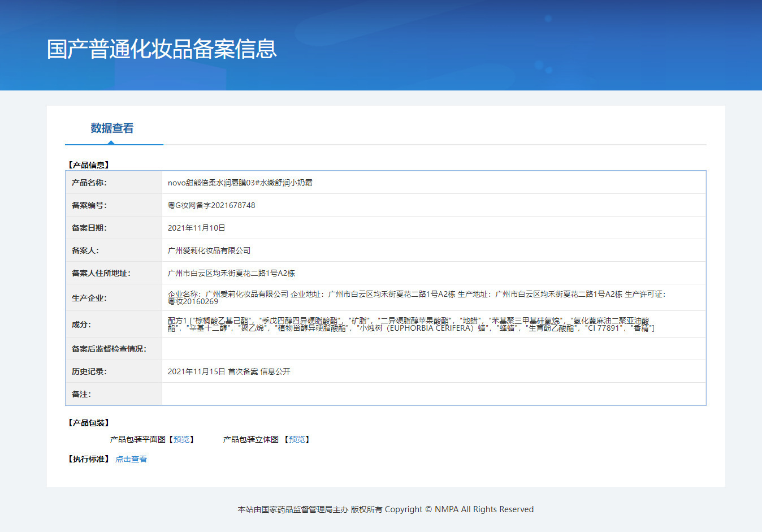The width and height of the screenshot is (762, 532).
Task: Click the history entry 2021年11月15日 首次备案 信息公开
Action: pos(229,371)
